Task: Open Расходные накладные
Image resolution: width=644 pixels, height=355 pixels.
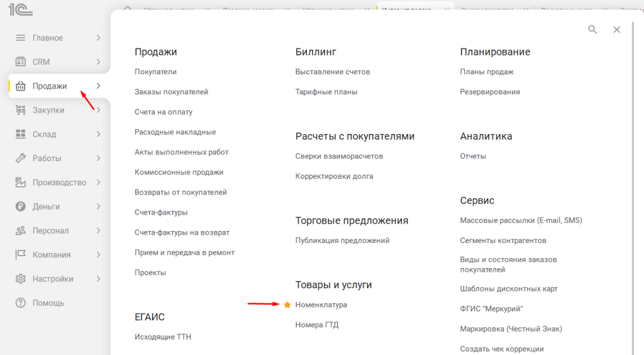Action: coord(175,132)
